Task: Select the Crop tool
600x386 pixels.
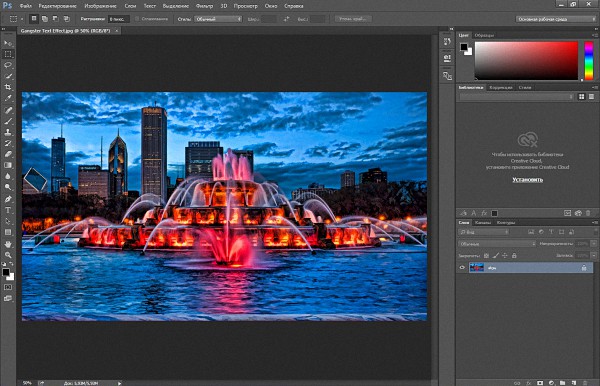Action: [8, 87]
